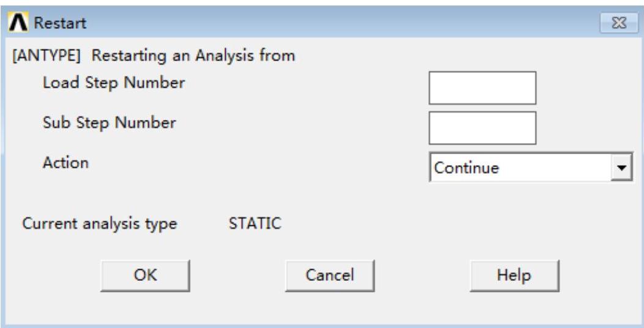The height and width of the screenshot is (328, 644).
Task: Select the Continue value in Action box
Action: [520, 168]
